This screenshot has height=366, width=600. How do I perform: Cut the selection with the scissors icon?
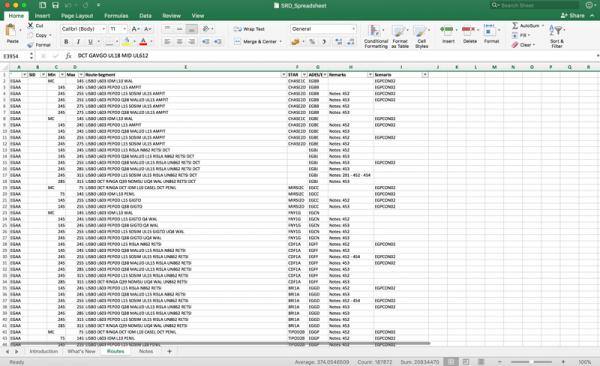(x=31, y=26)
